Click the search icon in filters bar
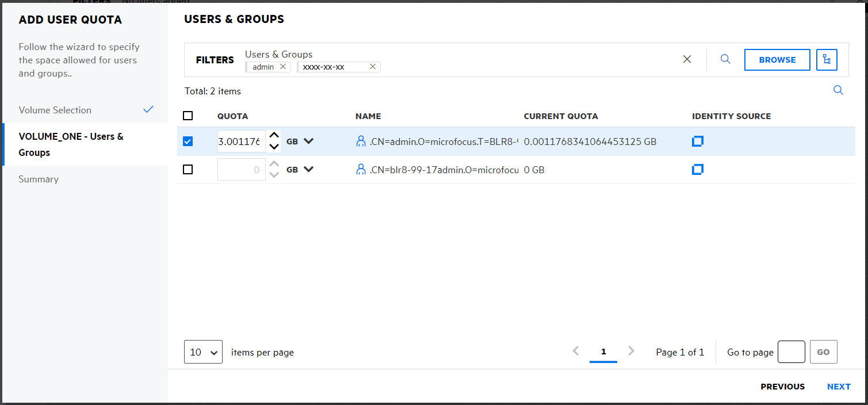868x405 pixels. (x=725, y=59)
